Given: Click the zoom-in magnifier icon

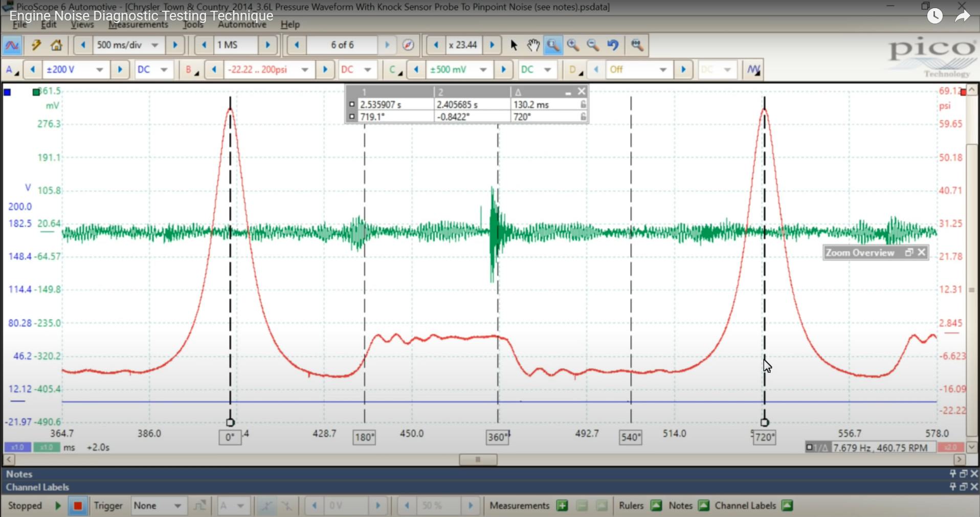Looking at the screenshot, I should tap(573, 45).
